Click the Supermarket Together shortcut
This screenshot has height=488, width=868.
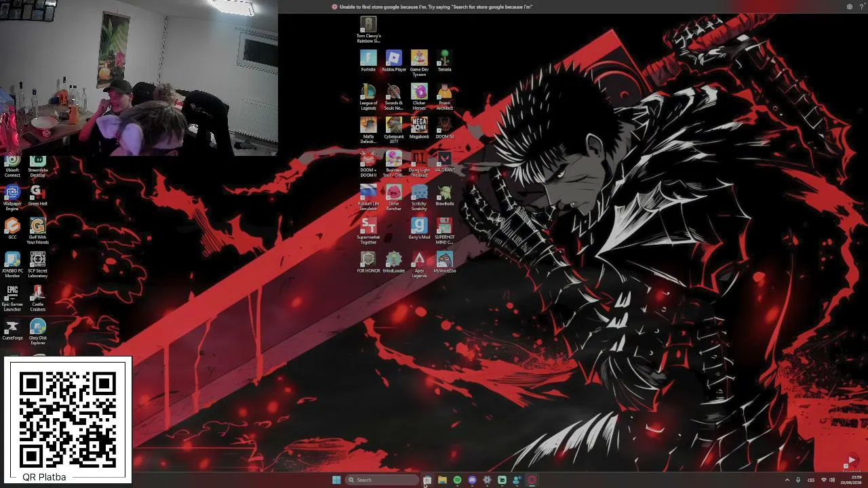click(x=368, y=231)
